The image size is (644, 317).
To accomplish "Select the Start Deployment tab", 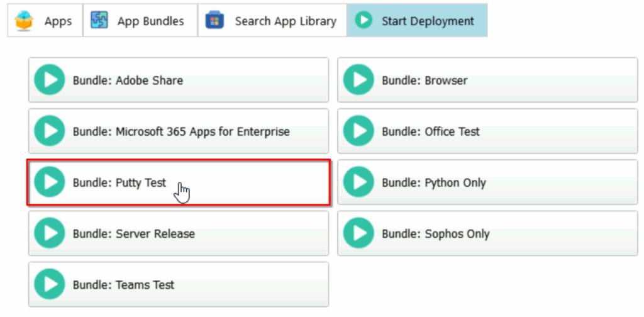I will point(418,21).
